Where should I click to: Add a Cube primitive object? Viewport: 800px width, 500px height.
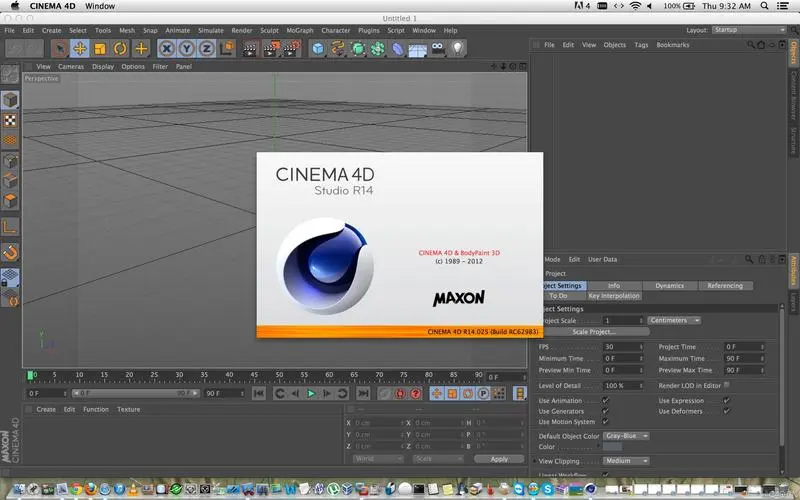pyautogui.click(x=318, y=47)
